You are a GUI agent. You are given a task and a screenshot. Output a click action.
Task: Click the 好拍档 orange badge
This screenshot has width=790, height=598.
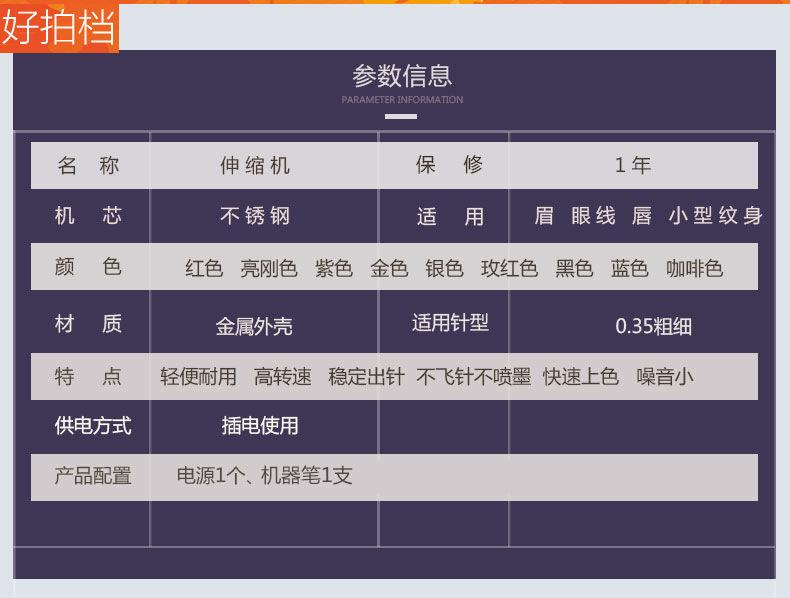(59, 27)
